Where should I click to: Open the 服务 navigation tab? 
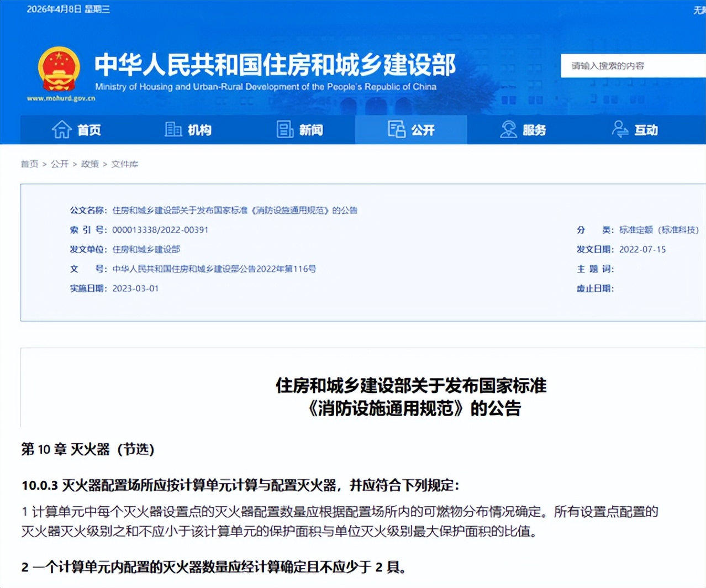[x=523, y=130]
